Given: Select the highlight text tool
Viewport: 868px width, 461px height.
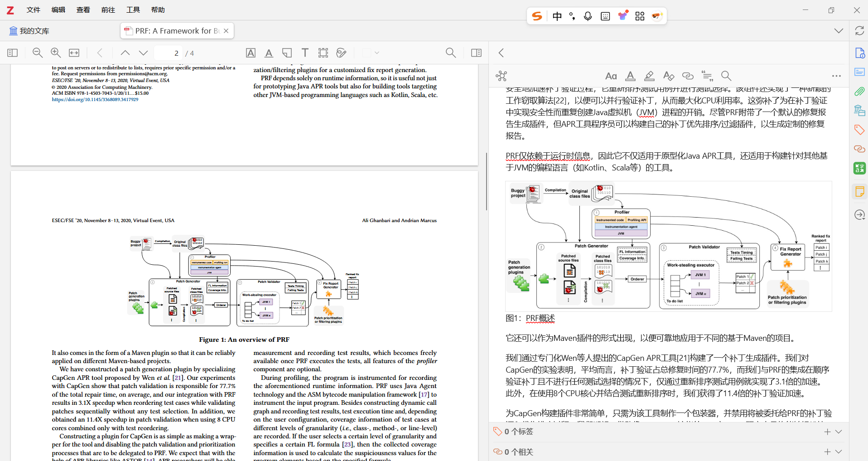Looking at the screenshot, I should coord(251,53).
